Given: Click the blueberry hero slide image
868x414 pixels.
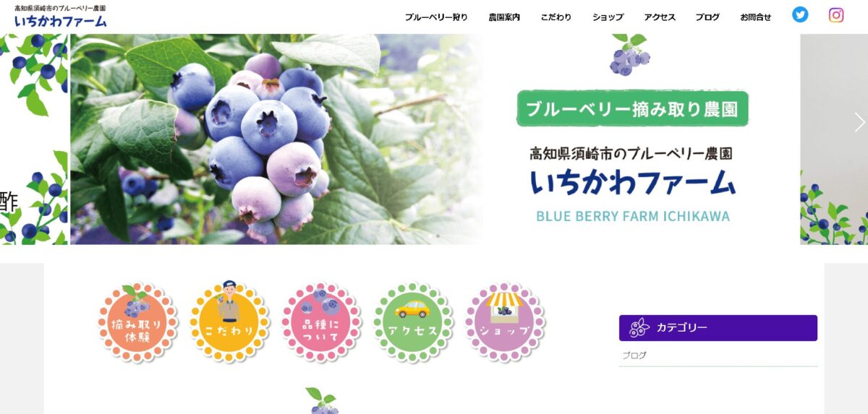Looking at the screenshot, I should pos(435,139).
